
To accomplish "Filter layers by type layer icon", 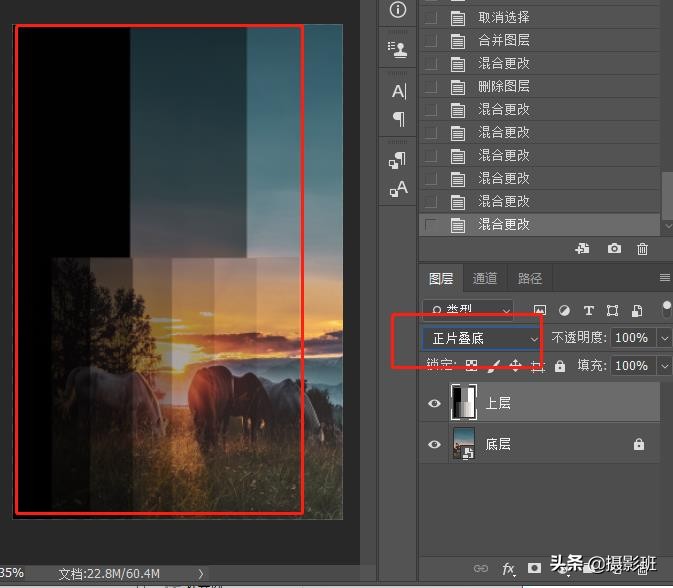I will 588,310.
